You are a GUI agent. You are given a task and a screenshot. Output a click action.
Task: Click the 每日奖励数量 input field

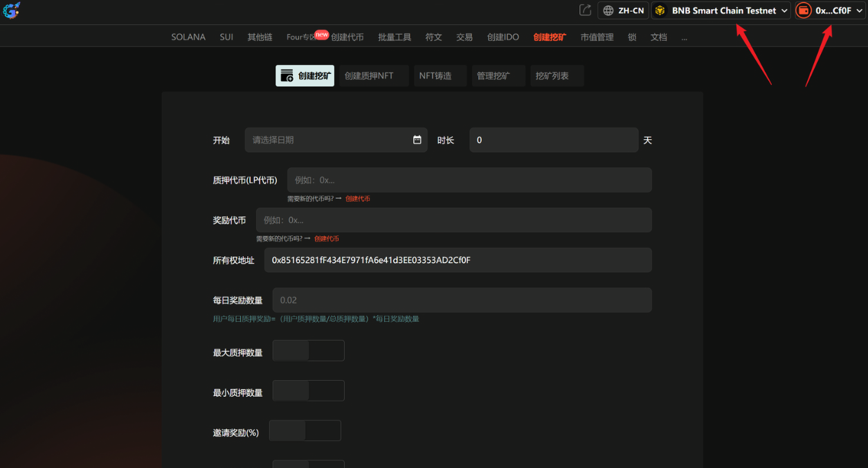461,300
